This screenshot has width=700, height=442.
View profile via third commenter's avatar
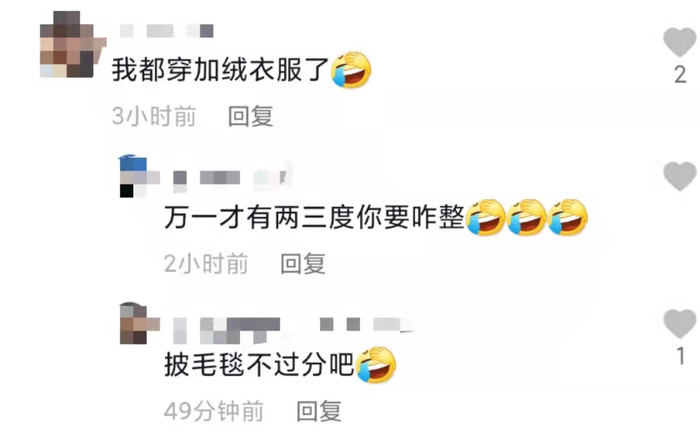point(139,323)
